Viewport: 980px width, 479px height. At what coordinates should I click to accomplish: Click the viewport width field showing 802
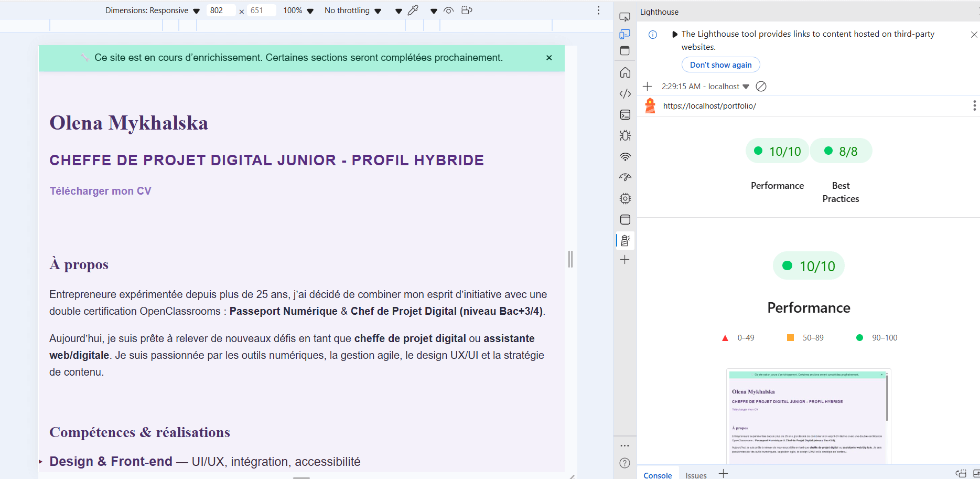coord(221,10)
